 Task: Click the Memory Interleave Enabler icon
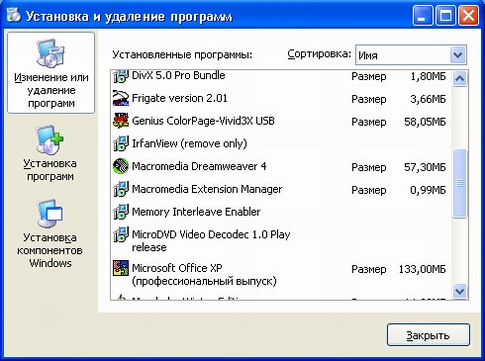coord(121,212)
